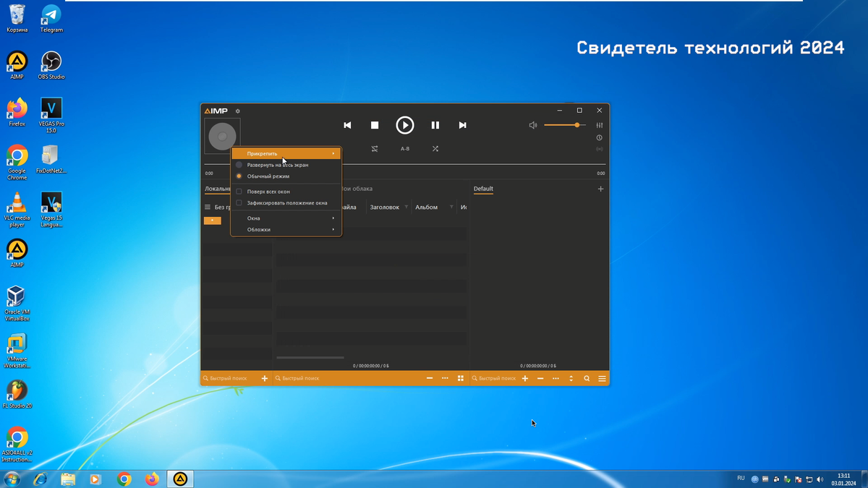Switch to grid view icon in middle panel

tap(461, 378)
